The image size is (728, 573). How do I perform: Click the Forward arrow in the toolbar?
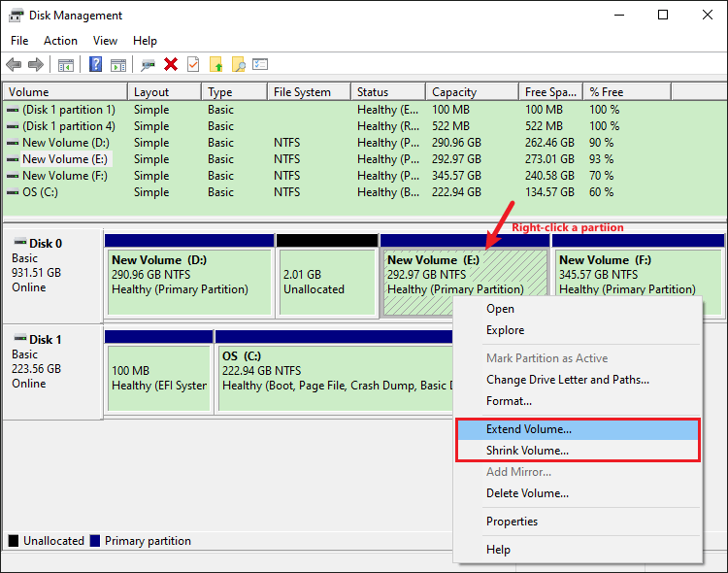(36, 65)
